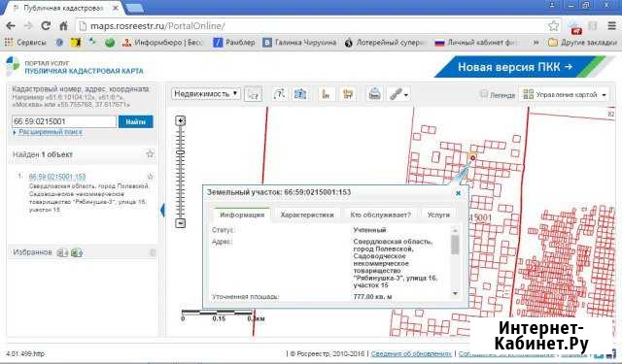The width and height of the screenshot is (622, 364).
Task: Open the Кто обслуживает? tab
Action: pos(380,215)
